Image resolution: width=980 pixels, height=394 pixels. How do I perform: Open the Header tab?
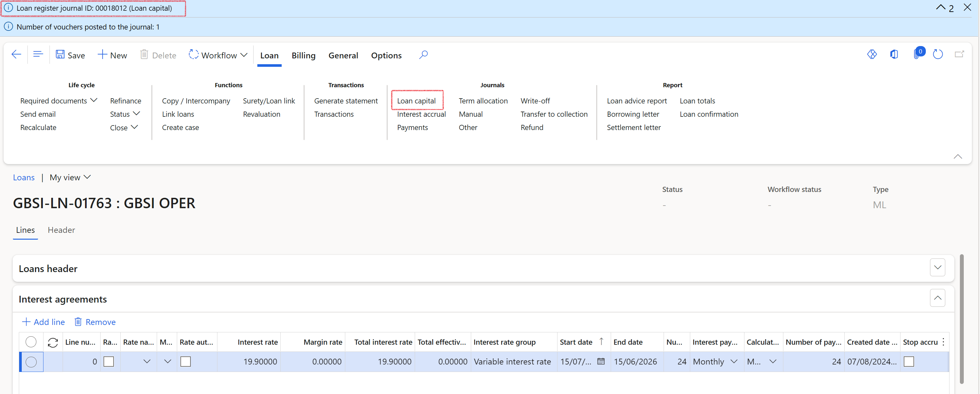point(61,230)
